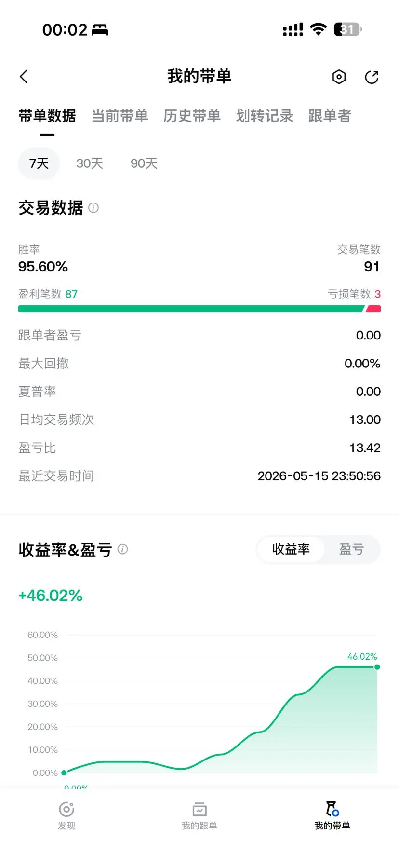Tap the 发现 discover icon

pos(66,810)
